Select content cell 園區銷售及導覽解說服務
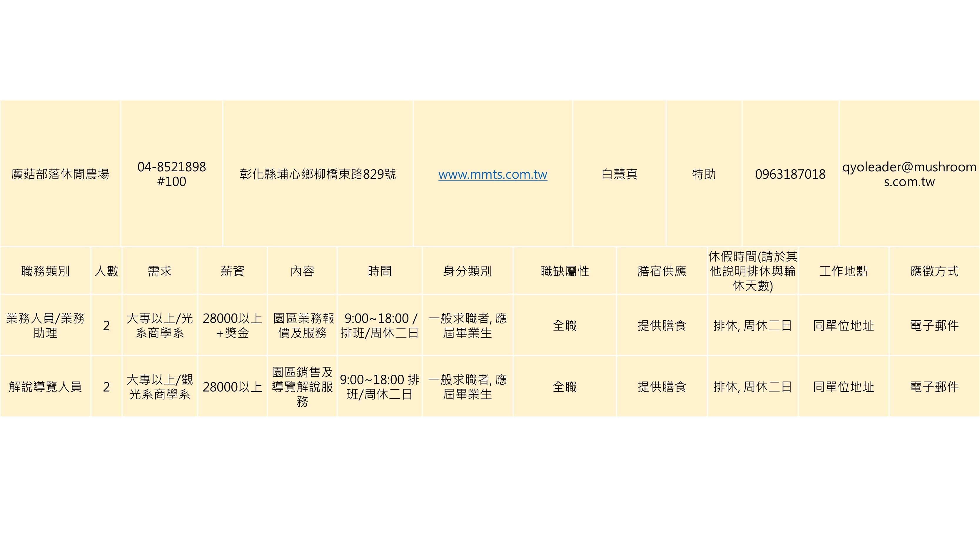The image size is (980, 551). pyautogui.click(x=302, y=386)
